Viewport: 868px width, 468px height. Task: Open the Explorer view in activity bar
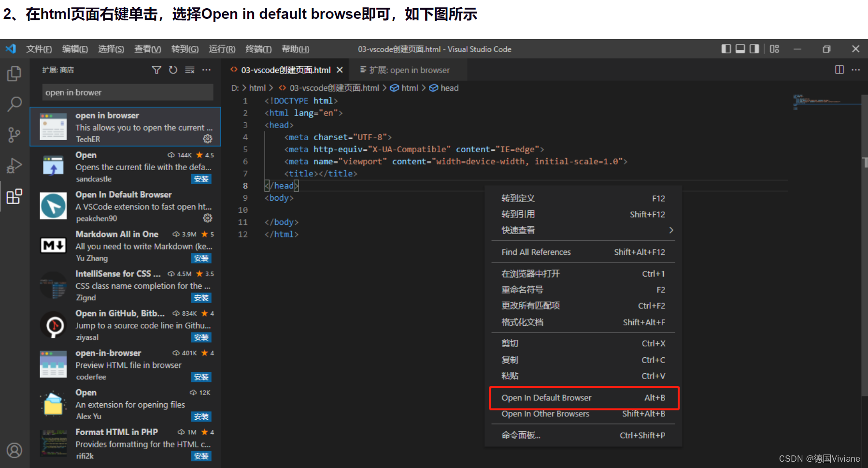pyautogui.click(x=14, y=74)
